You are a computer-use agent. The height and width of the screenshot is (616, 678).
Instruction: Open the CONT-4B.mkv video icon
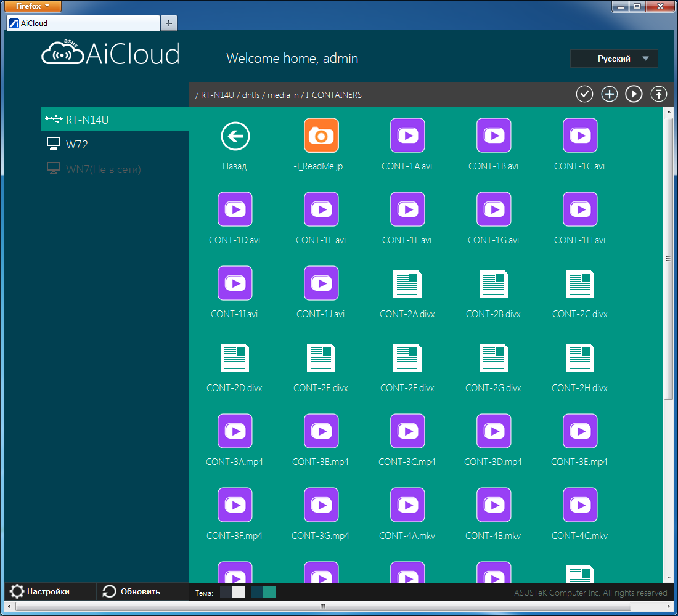click(x=493, y=505)
